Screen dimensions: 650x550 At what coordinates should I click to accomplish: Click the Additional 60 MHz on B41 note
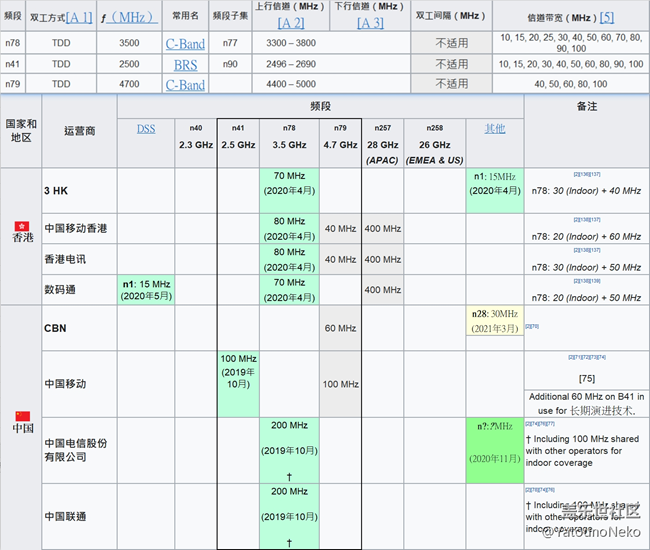tap(587, 404)
